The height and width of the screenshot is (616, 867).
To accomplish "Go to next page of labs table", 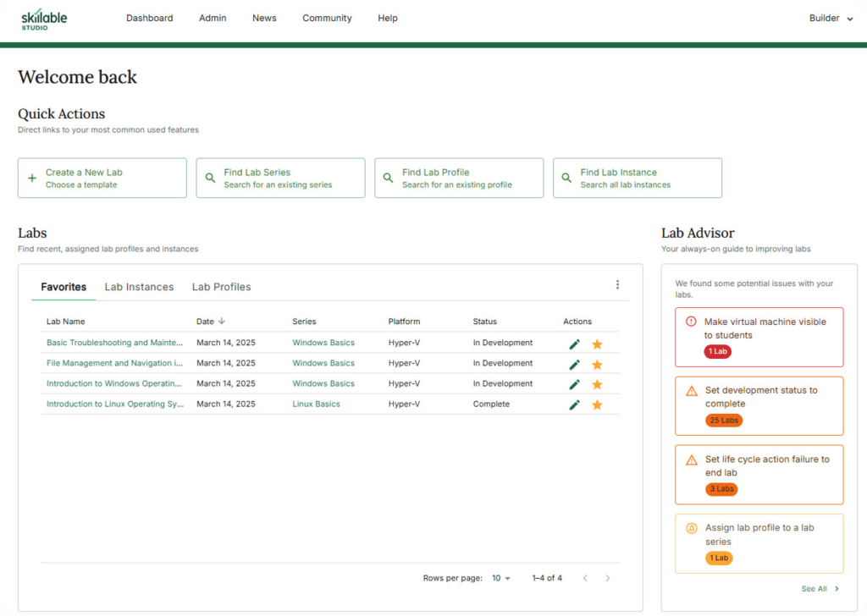I will tap(607, 579).
